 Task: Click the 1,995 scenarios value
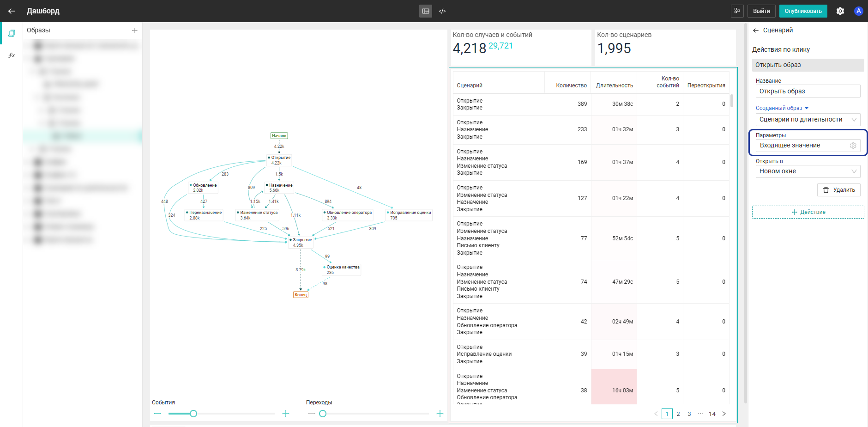pyautogui.click(x=614, y=49)
